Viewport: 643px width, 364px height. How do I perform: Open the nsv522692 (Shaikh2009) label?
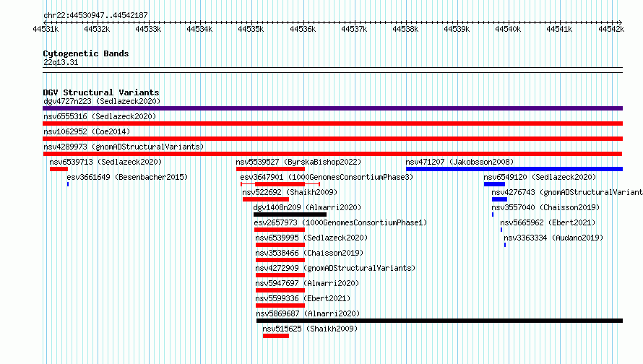[x=290, y=192]
